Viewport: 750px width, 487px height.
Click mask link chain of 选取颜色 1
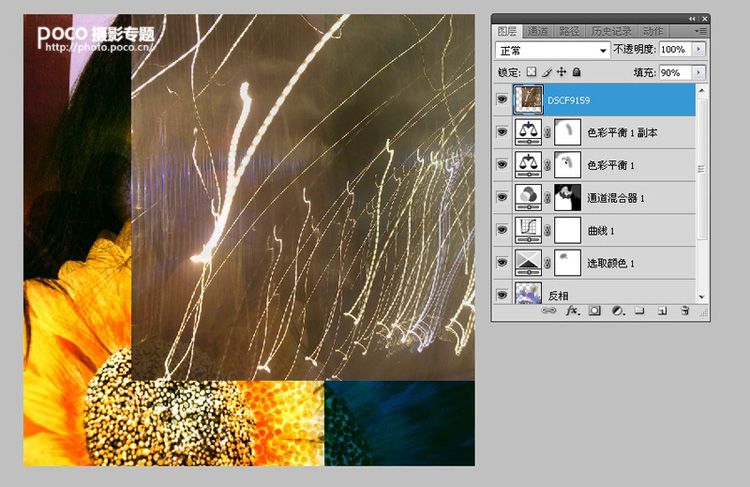coord(548,263)
